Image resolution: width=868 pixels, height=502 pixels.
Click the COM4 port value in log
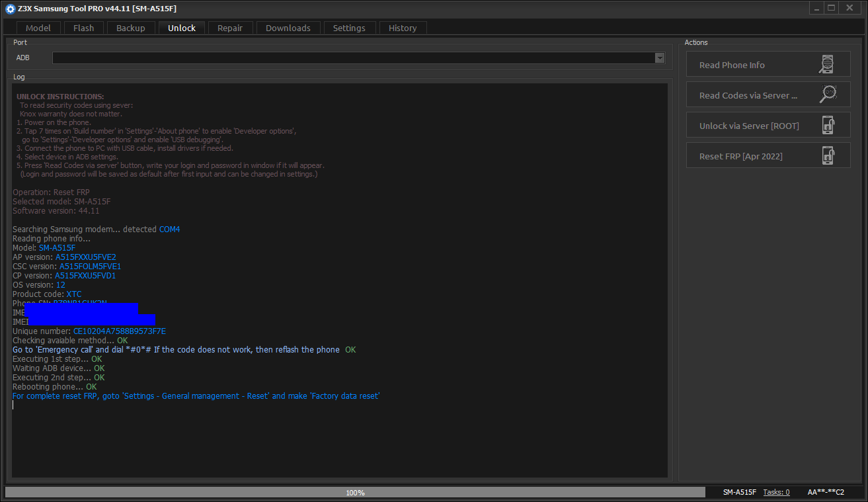pos(169,230)
